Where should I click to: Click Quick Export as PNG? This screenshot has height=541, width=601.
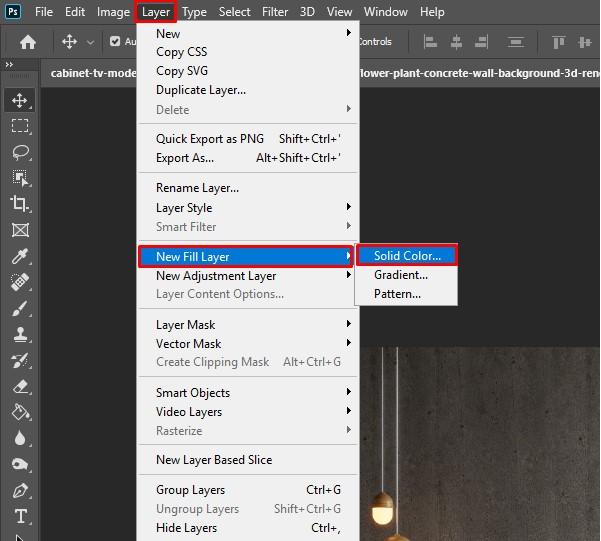pos(248,139)
